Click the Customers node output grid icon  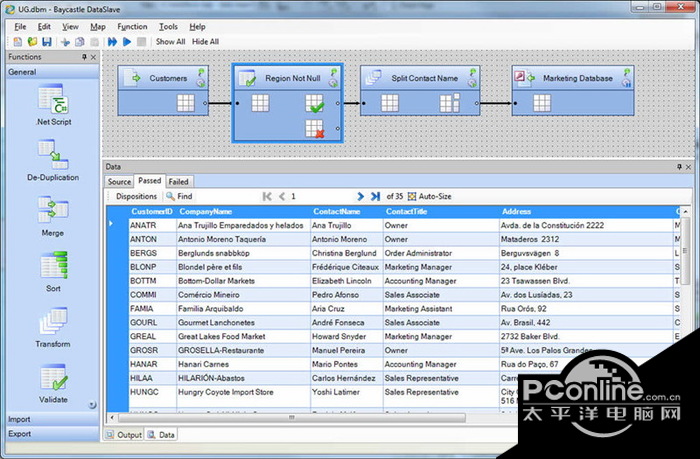(186, 103)
